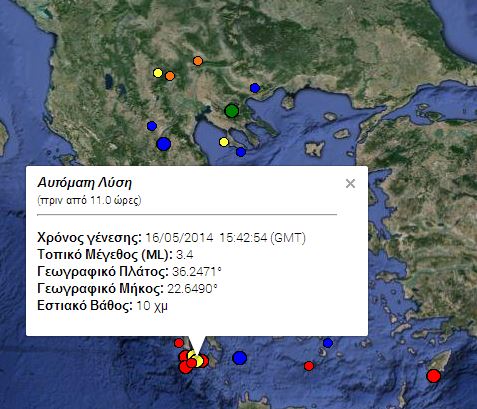Viewport: 477px width, 409px height.
Task: Select the yellow marker in the gulf south of the green one
Action: 224,142
